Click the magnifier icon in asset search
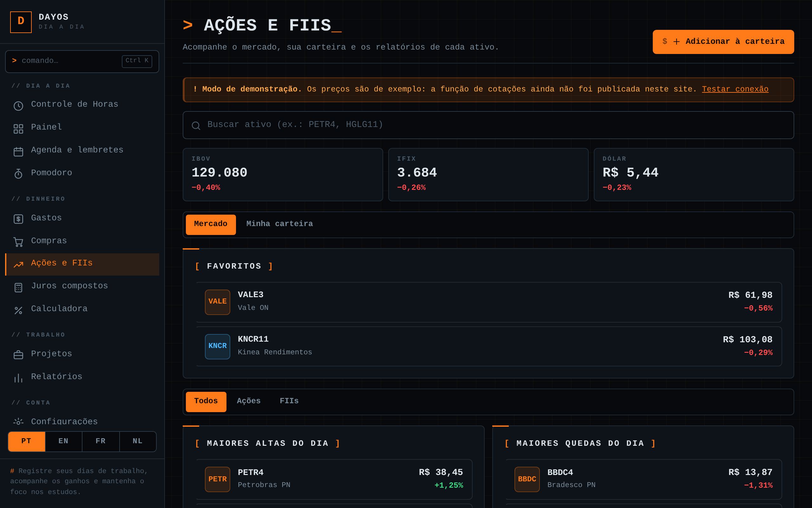 click(x=196, y=126)
